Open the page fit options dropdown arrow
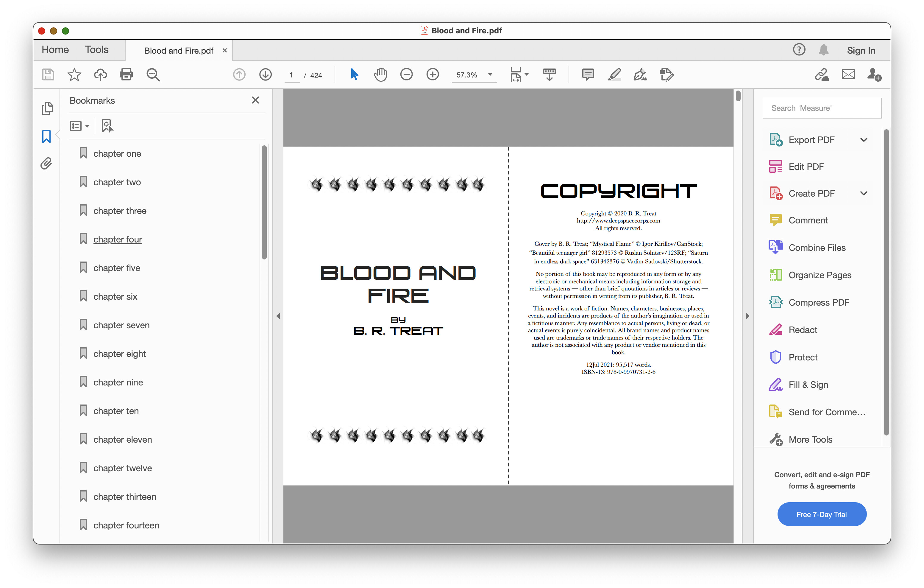This screenshot has height=588, width=924. click(527, 74)
